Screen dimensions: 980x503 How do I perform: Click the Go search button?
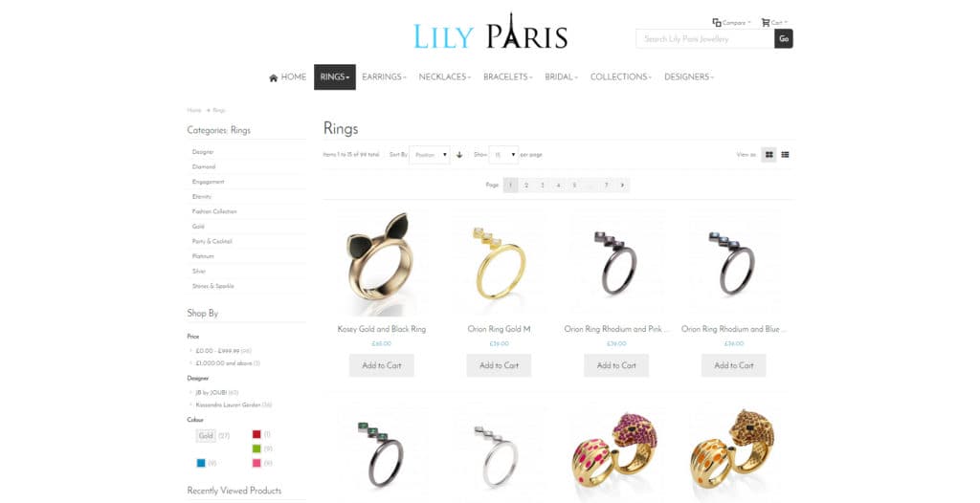pyautogui.click(x=784, y=39)
